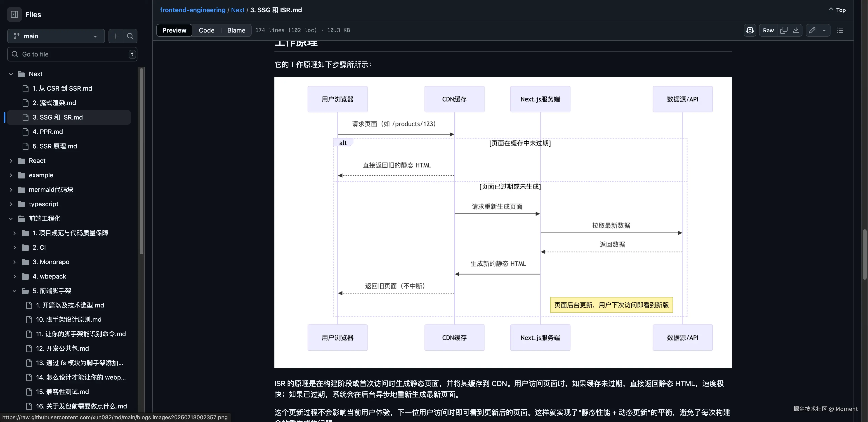Copy the raw file contents
Screen dimensions: 868x422
784,30
